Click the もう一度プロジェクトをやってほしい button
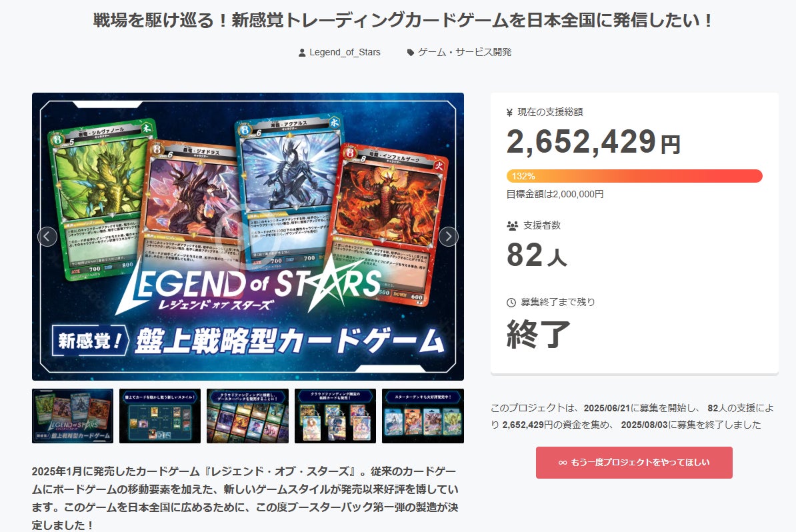 pos(634,463)
